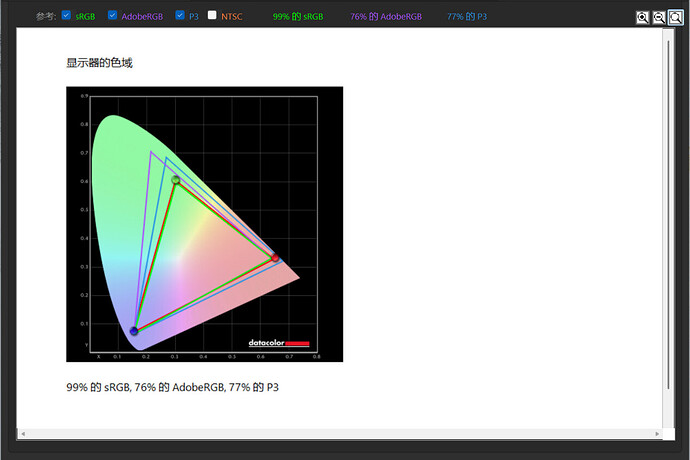The image size is (690, 460).
Task: Click the zoom out magnifier icon
Action: click(659, 18)
